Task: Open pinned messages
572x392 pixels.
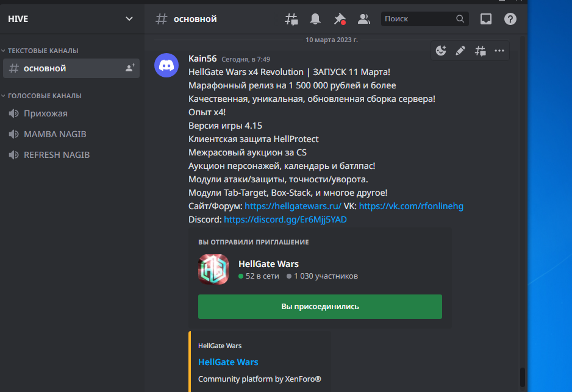Action: 340,19
